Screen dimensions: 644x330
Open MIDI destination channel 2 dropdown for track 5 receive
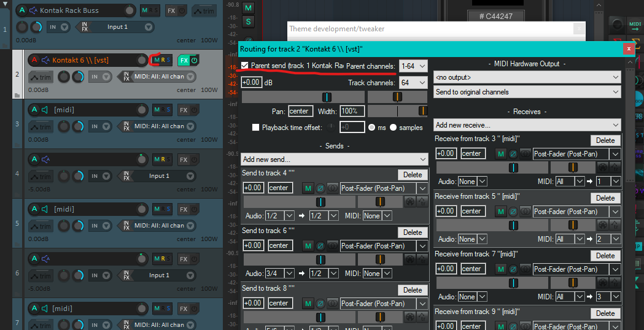(x=608, y=239)
